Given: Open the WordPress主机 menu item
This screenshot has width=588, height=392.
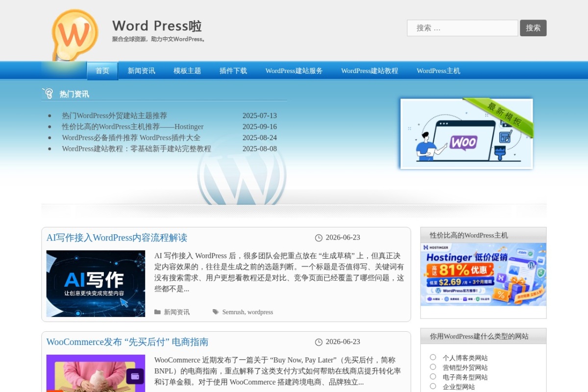Looking at the screenshot, I should 439,71.
